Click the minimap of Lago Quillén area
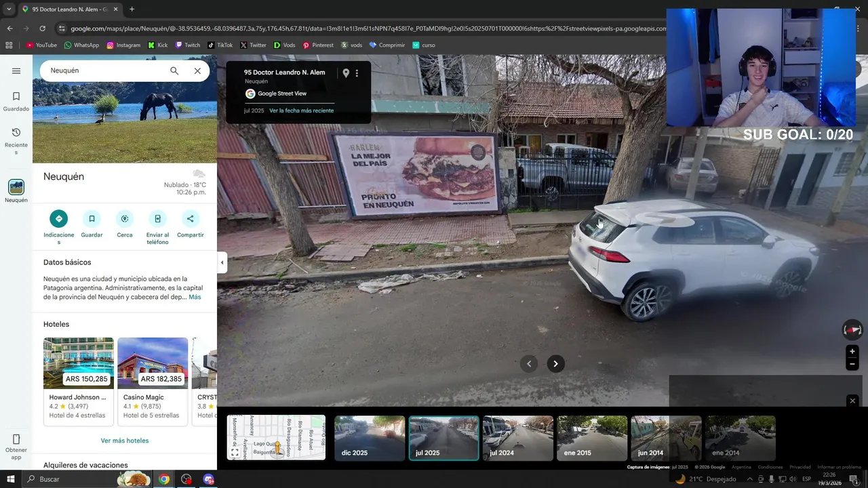This screenshot has height=488, width=868. tap(276, 438)
